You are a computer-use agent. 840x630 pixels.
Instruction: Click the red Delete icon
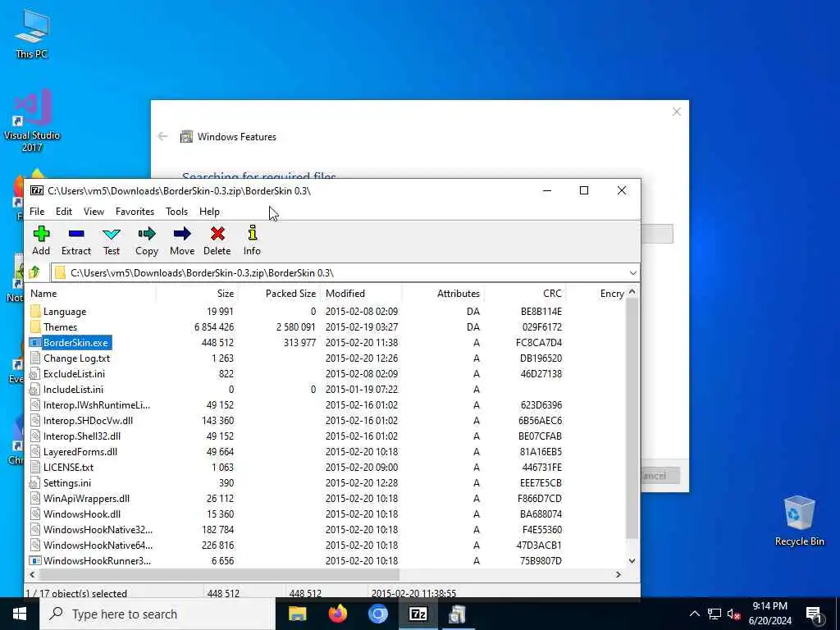[x=217, y=234]
